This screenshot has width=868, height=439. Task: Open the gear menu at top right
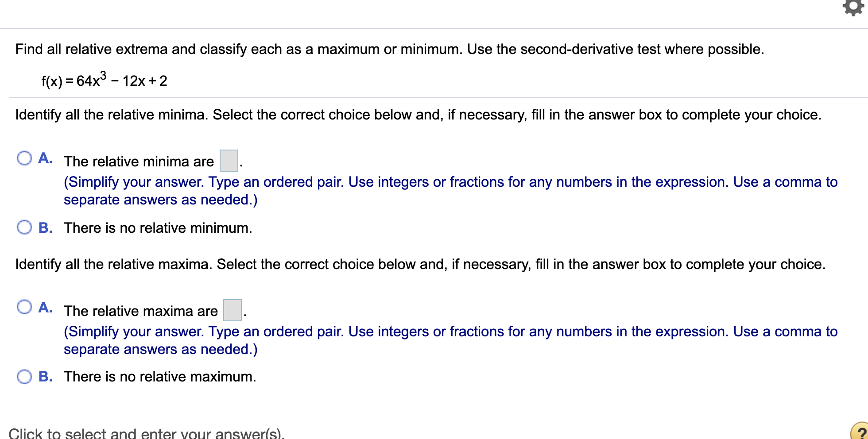point(853,8)
